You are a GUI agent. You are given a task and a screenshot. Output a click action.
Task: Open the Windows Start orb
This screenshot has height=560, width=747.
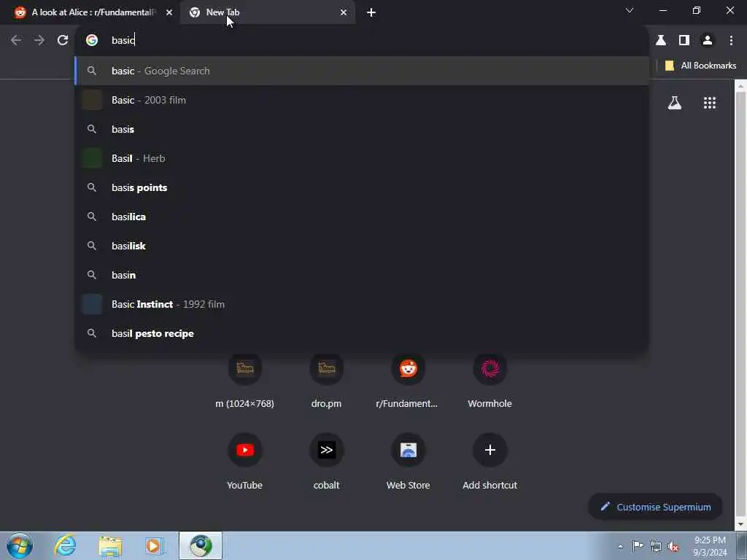20,545
